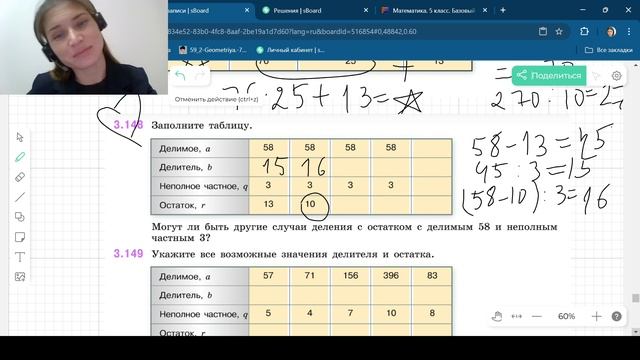This screenshot has width=640, height=360.
Task: Open the Chrome profile avatar
Action: 611,31
